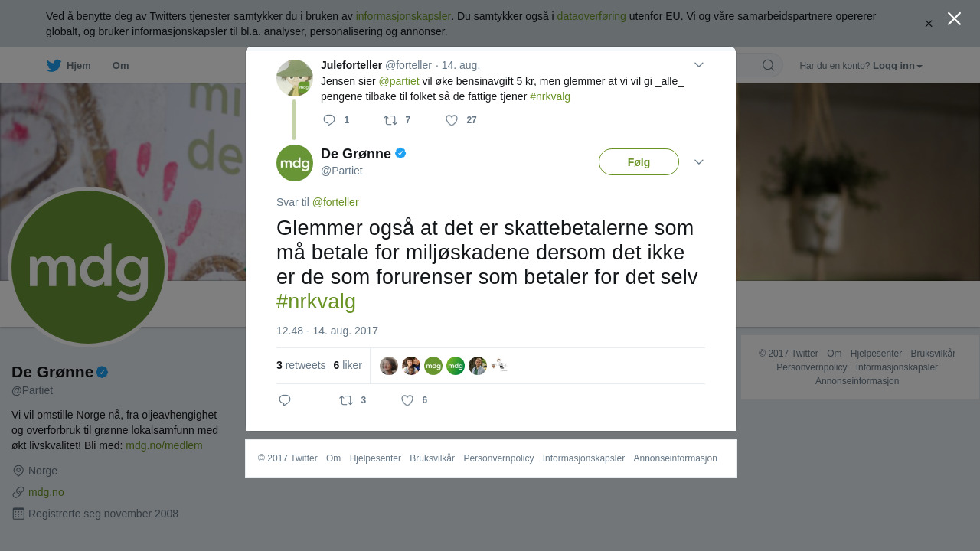Screen dimensions: 980x551
Task: Open the Om menu item
Action: [x=120, y=66]
